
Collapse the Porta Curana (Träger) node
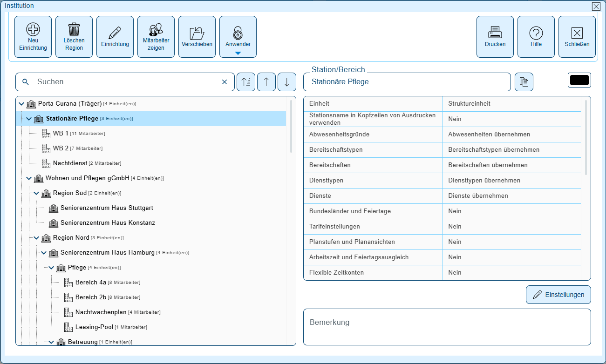pos(21,104)
